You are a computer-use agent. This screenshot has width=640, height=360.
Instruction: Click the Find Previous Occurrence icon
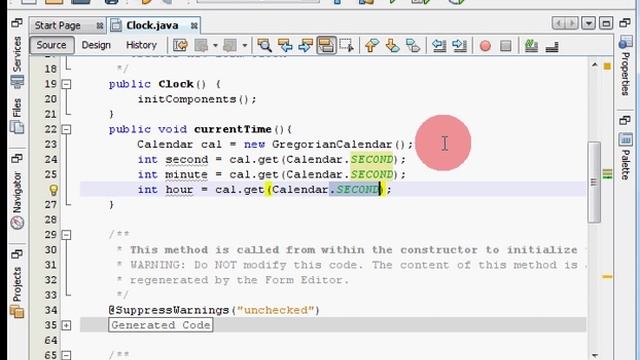285,45
